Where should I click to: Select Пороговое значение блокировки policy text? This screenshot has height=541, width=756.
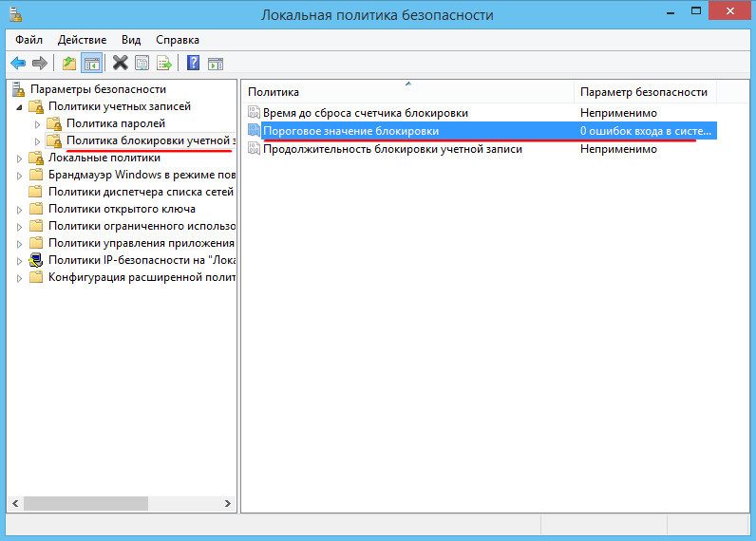(x=351, y=131)
